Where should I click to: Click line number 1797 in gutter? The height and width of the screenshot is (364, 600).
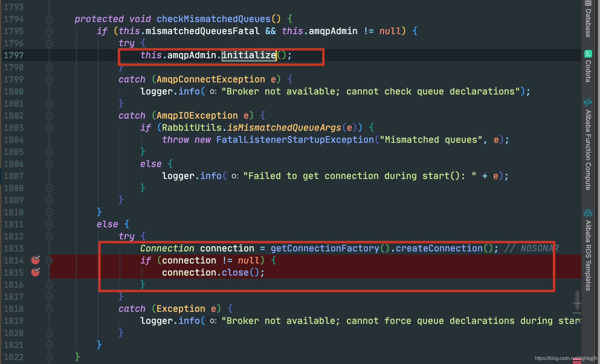(x=14, y=55)
